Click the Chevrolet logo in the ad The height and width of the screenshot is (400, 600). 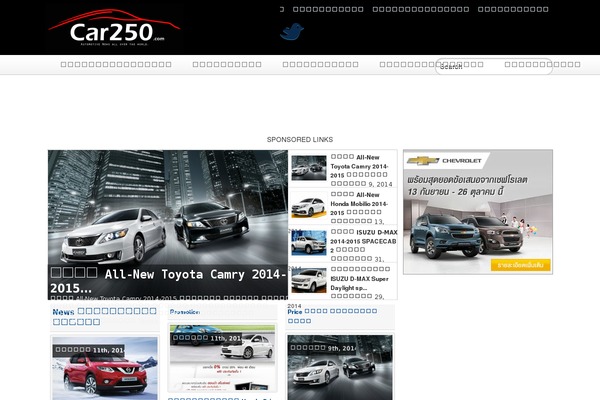click(444, 161)
